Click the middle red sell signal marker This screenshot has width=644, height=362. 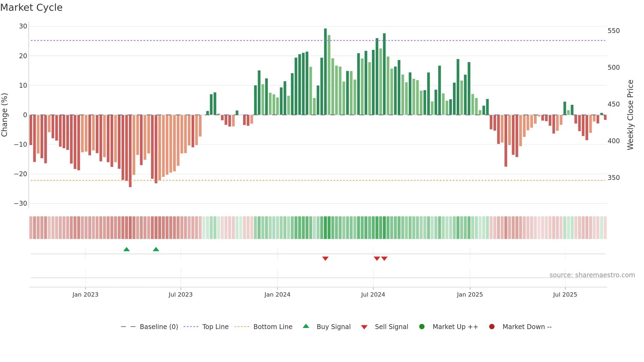377,258
